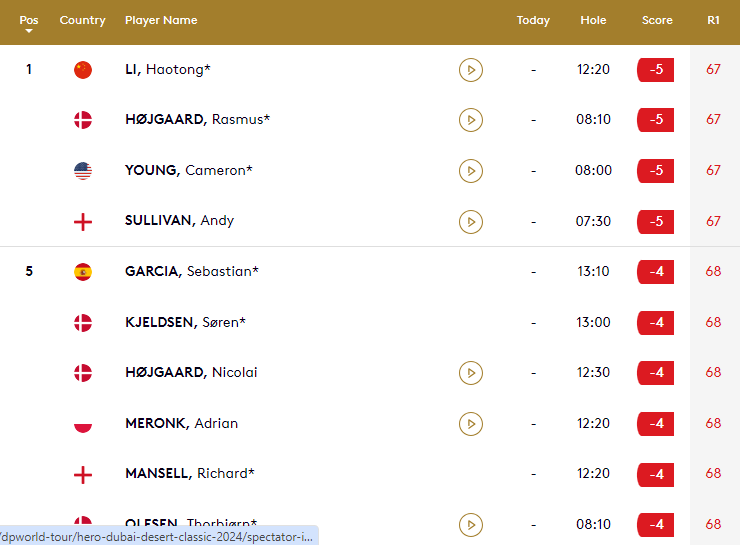Play video for Haotong Li
Image resolution: width=740 pixels, height=545 pixels.
[471, 70]
